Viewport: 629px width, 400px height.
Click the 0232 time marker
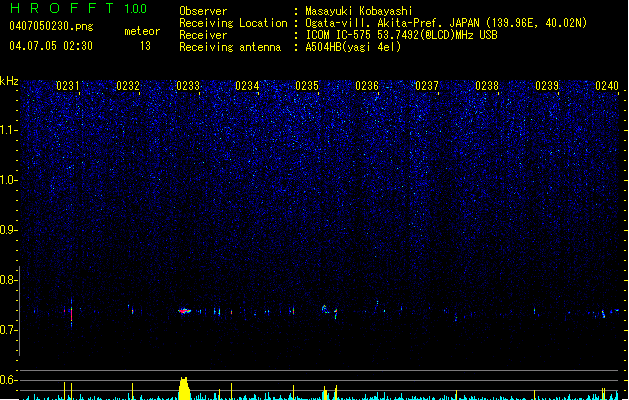(x=128, y=86)
